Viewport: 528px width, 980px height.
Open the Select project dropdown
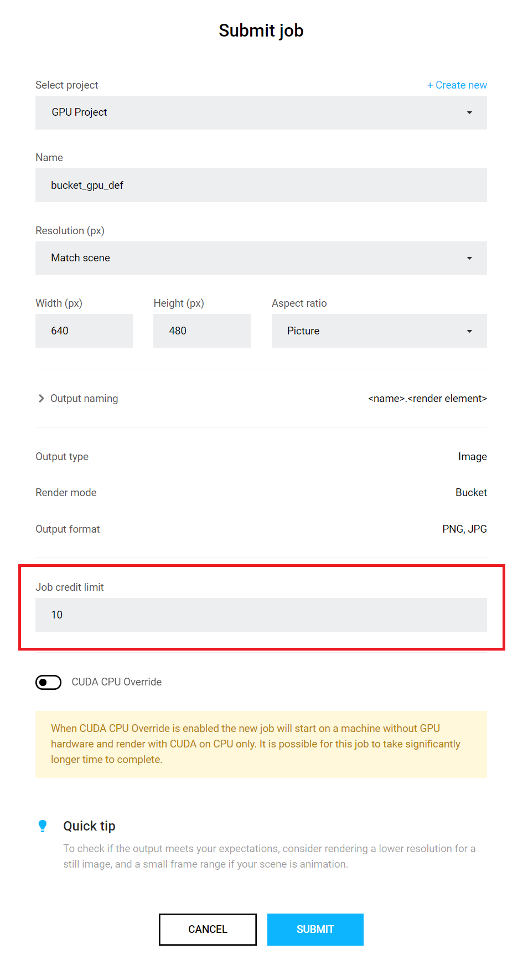[x=261, y=112]
